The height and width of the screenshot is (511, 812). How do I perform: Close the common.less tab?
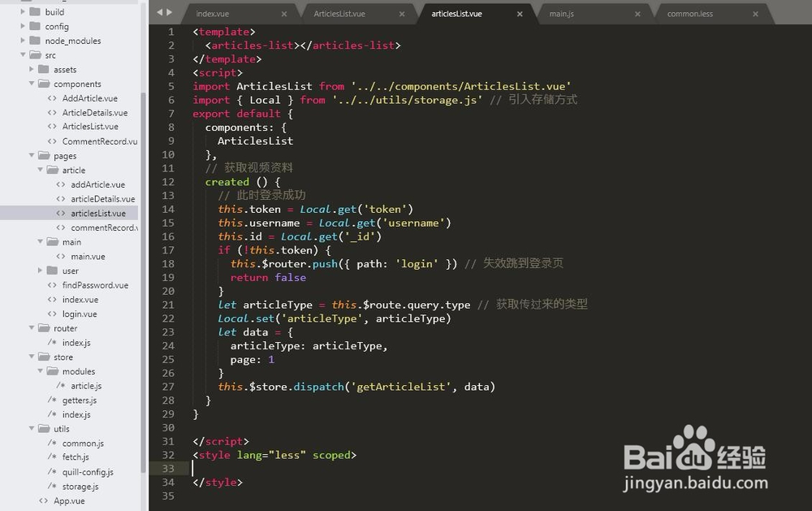coord(755,14)
